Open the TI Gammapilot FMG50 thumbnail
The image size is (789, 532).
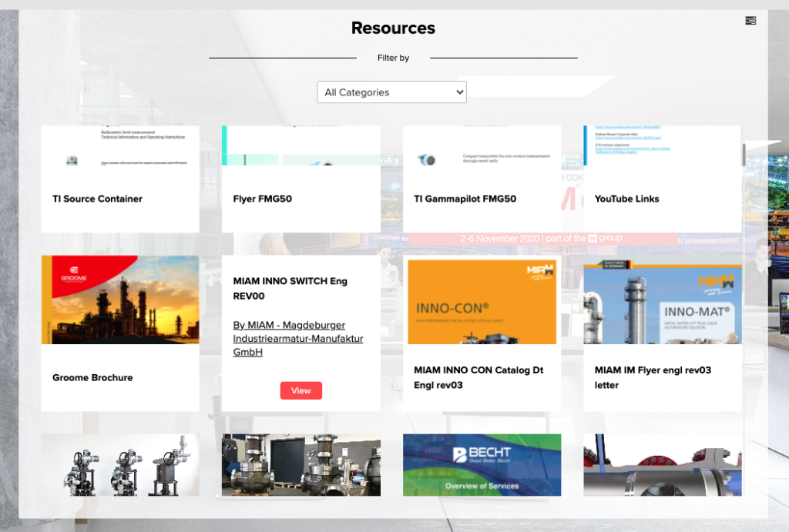point(482,146)
